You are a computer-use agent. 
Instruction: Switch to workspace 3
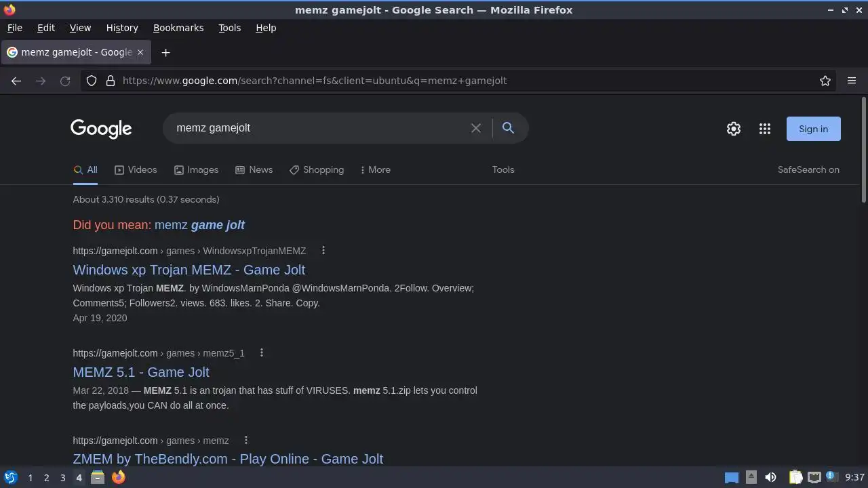(62, 478)
